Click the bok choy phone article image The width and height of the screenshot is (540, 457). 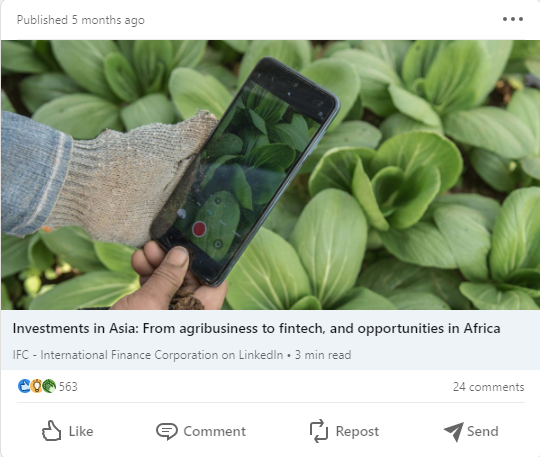coord(270,175)
